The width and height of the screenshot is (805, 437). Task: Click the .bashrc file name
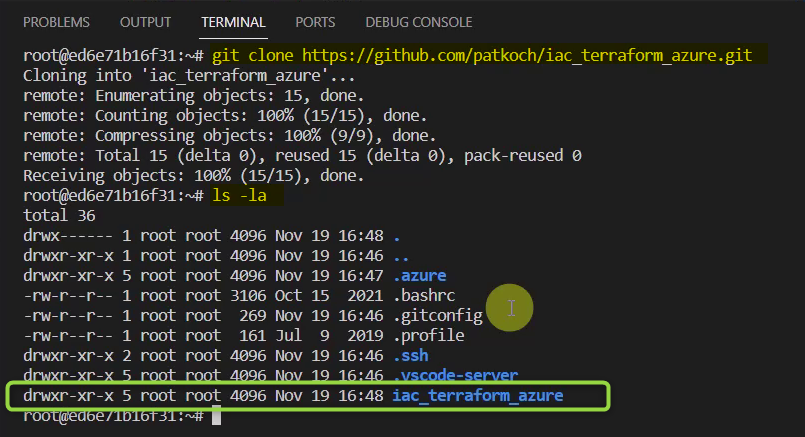point(424,296)
